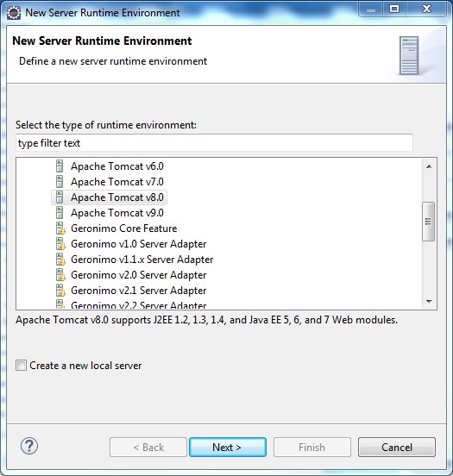Click the Apache Tomcat v6.0 server icon
453x476 pixels.
tap(60, 166)
